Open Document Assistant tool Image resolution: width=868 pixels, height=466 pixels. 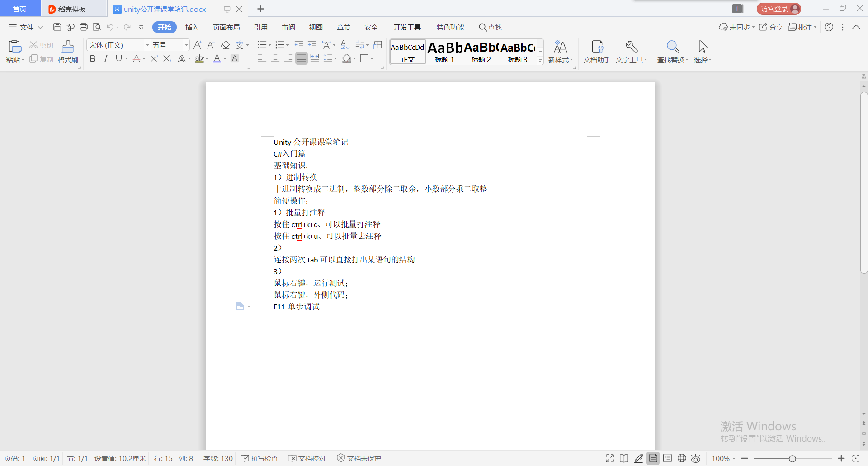click(597, 52)
